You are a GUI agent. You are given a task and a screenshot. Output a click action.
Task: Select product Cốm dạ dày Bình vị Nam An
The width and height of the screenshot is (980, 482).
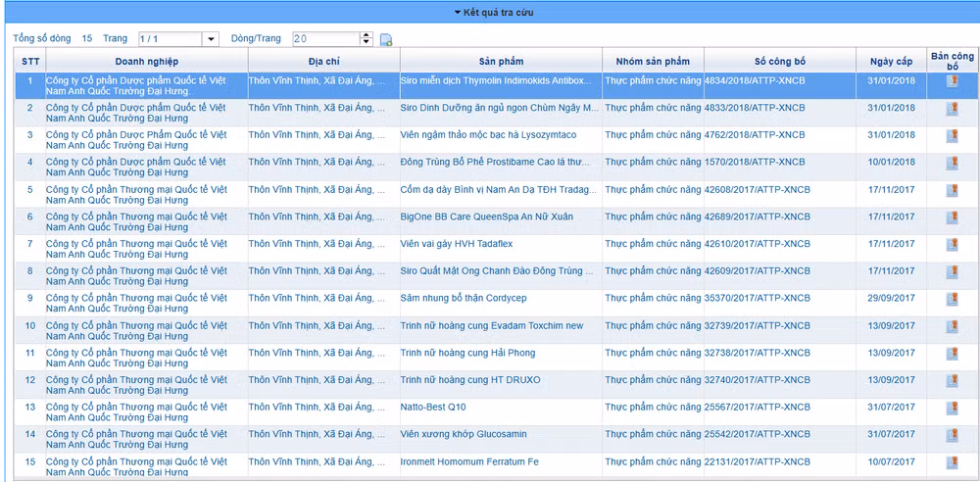(x=499, y=189)
